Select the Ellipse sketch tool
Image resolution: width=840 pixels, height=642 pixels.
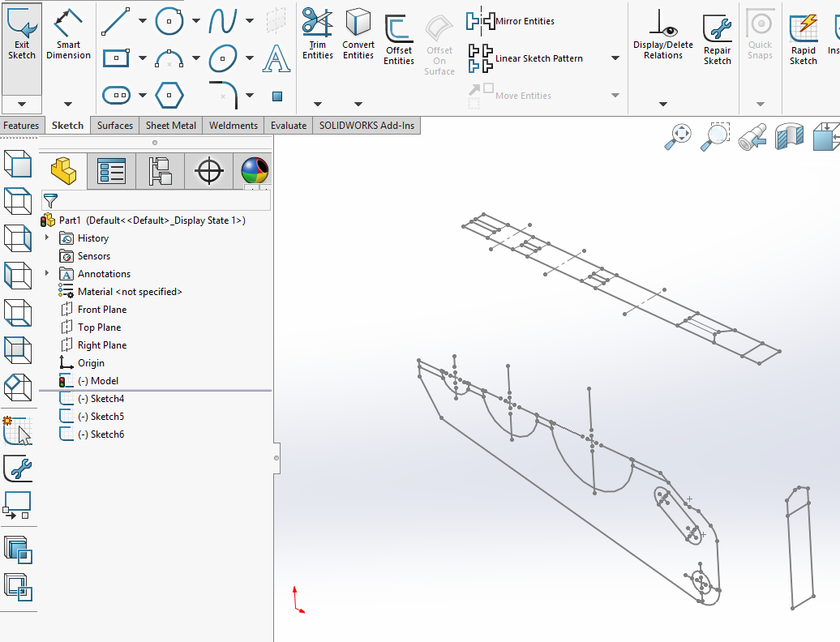[x=223, y=58]
